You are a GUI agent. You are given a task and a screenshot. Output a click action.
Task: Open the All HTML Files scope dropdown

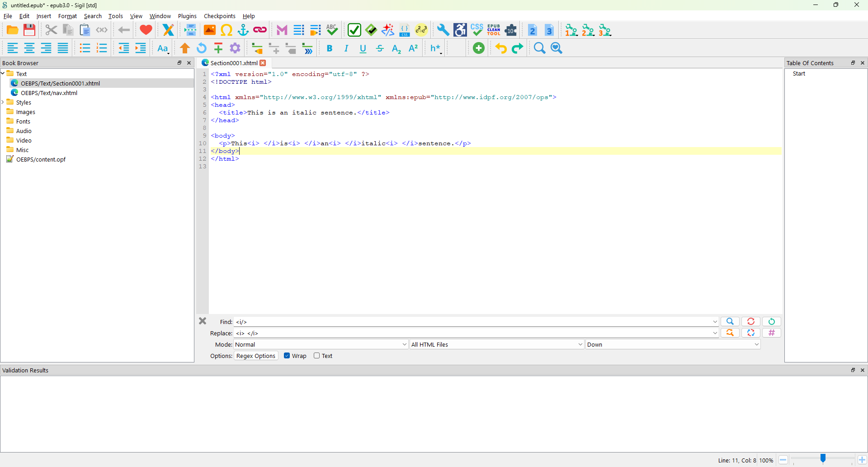tap(496, 345)
